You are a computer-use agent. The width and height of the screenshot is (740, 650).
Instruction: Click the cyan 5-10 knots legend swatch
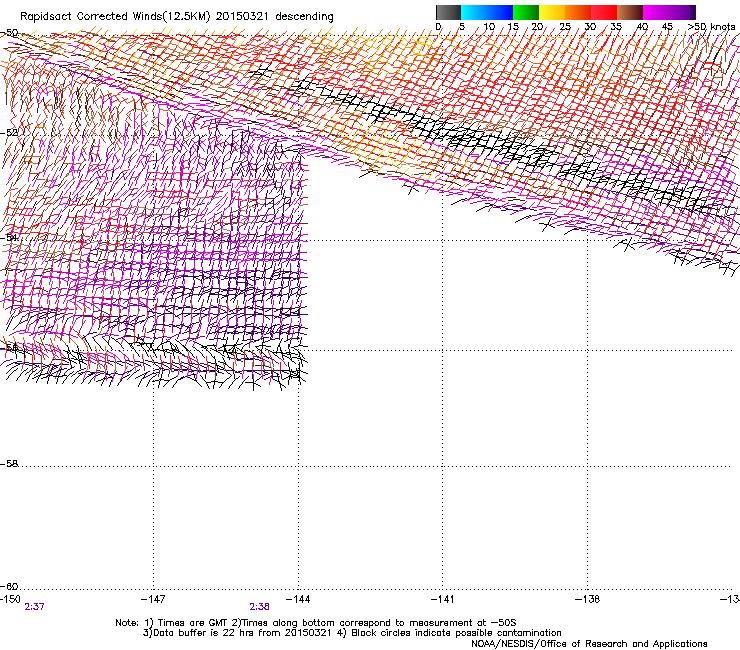pos(474,12)
